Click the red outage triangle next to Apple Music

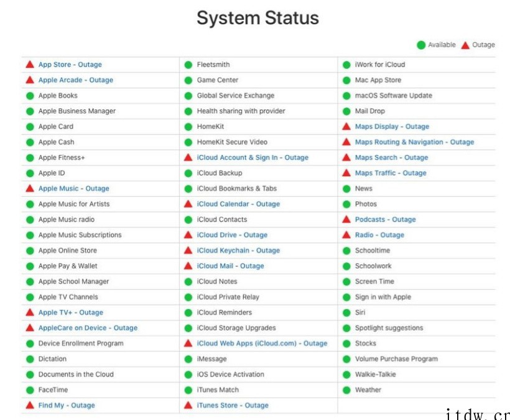30,189
